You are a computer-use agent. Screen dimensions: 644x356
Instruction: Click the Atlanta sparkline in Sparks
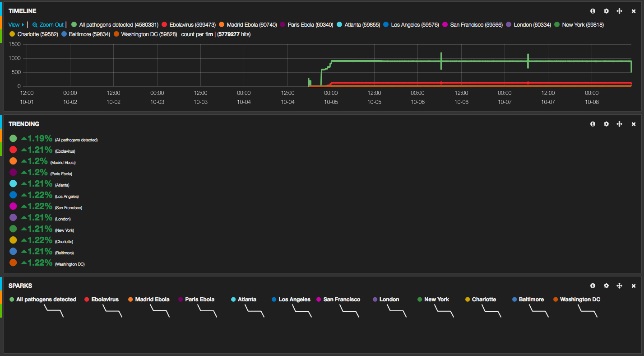click(255, 311)
